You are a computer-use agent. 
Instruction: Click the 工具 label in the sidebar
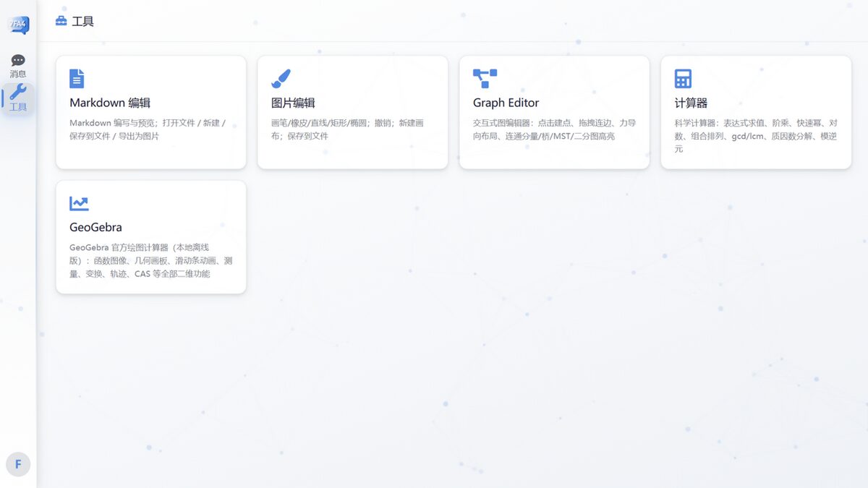tap(18, 107)
